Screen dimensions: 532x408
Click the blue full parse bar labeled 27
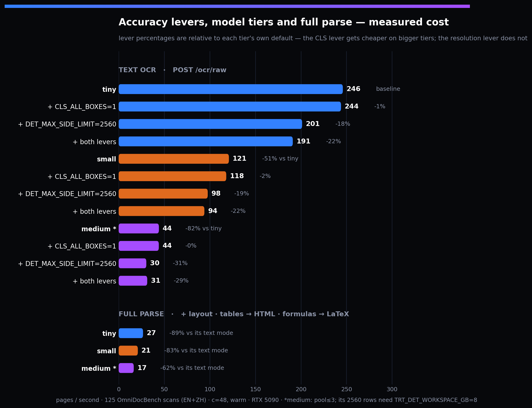point(131,333)
